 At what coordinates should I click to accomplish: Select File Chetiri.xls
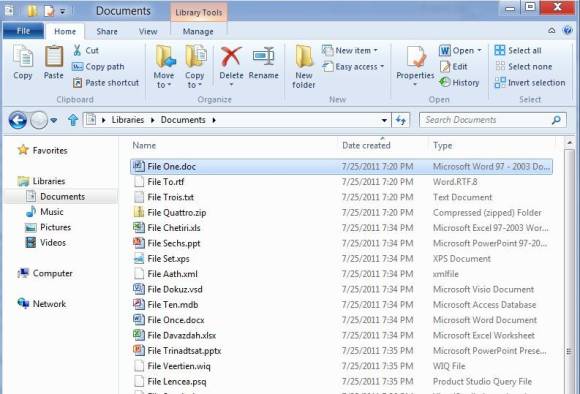[341, 228]
